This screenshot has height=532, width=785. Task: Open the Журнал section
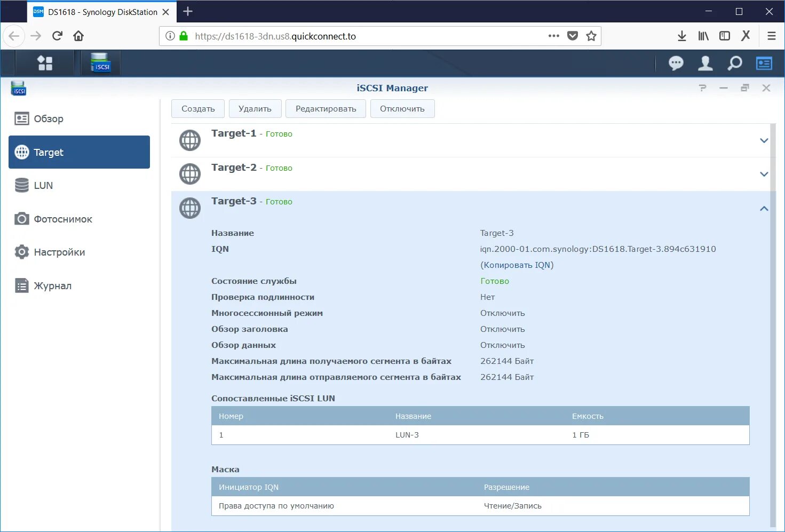(79, 285)
